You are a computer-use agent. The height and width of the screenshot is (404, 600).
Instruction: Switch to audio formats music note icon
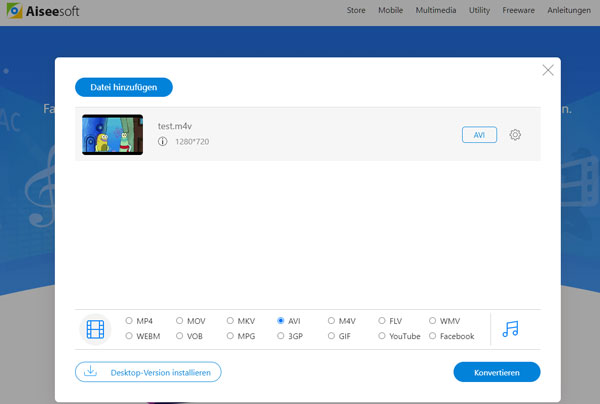pos(511,328)
